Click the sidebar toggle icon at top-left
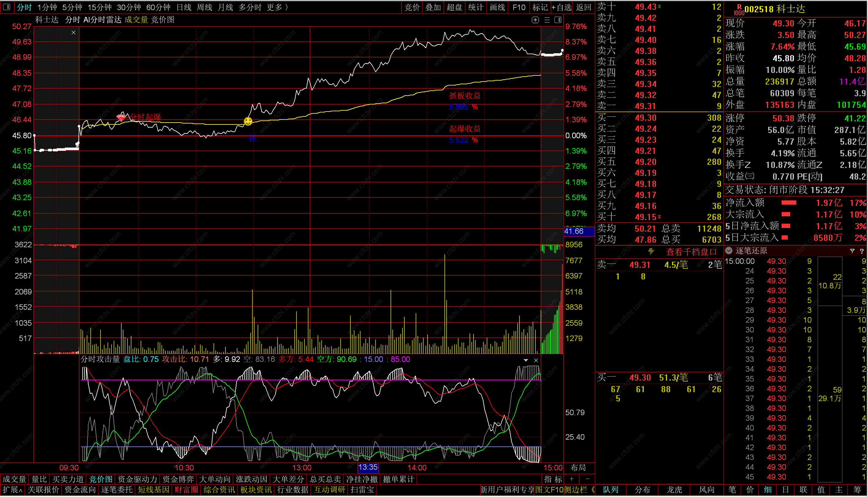Image resolution: width=868 pixels, height=497 pixels. [x=6, y=7]
